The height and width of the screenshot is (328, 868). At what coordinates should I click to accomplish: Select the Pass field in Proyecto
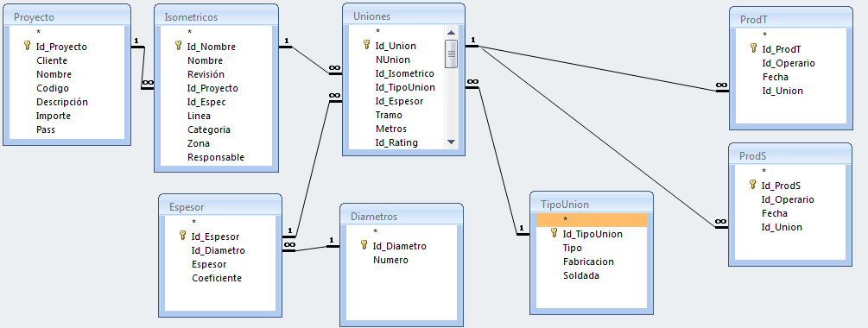point(46,129)
